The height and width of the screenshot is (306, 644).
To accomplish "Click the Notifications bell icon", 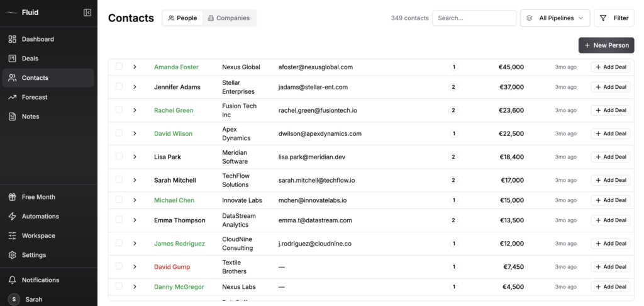I will pyautogui.click(x=12, y=280).
